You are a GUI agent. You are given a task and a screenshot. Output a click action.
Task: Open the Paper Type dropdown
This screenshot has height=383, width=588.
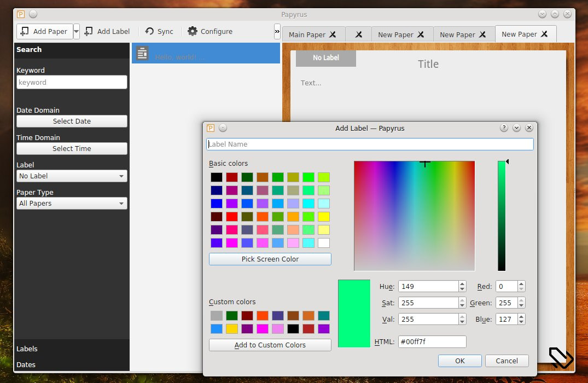click(72, 204)
